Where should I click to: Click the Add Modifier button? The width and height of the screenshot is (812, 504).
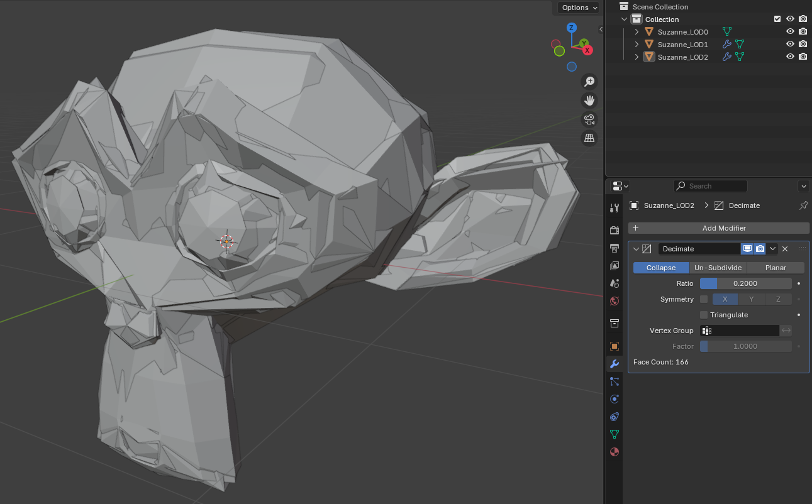pyautogui.click(x=718, y=228)
